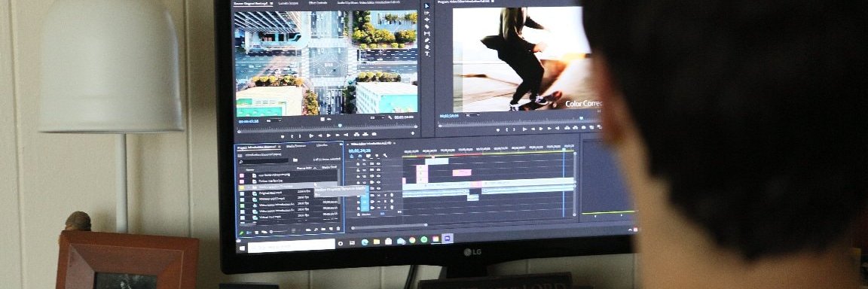This screenshot has height=289, width=868.
Task: Select the Selection tool in tools panel
Action: point(426,6)
